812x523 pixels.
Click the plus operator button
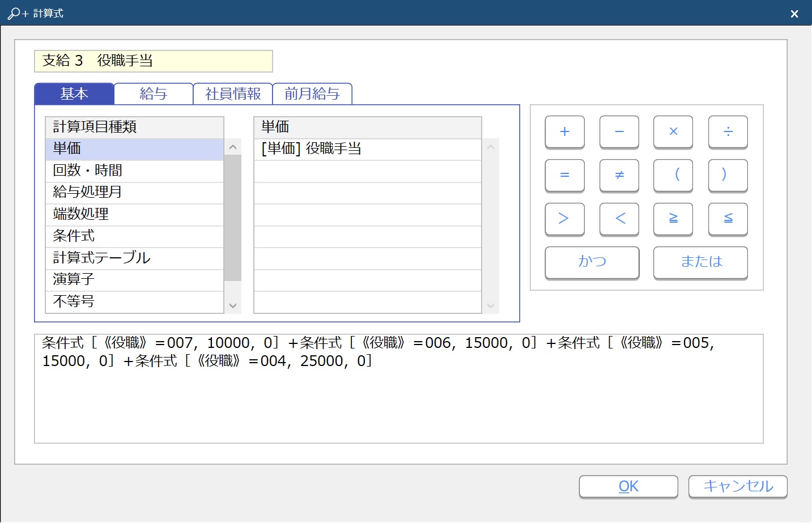coord(564,131)
